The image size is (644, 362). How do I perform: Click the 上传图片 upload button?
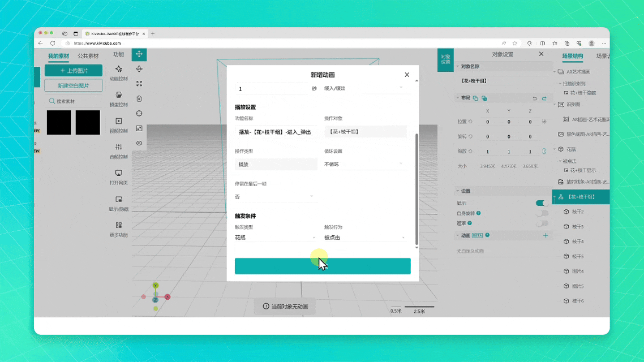[x=74, y=71]
